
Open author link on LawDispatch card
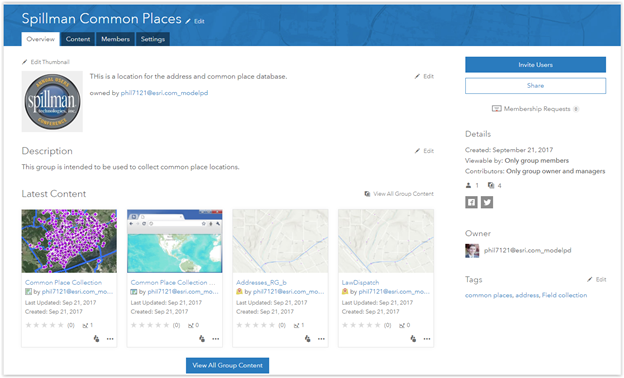(394, 292)
